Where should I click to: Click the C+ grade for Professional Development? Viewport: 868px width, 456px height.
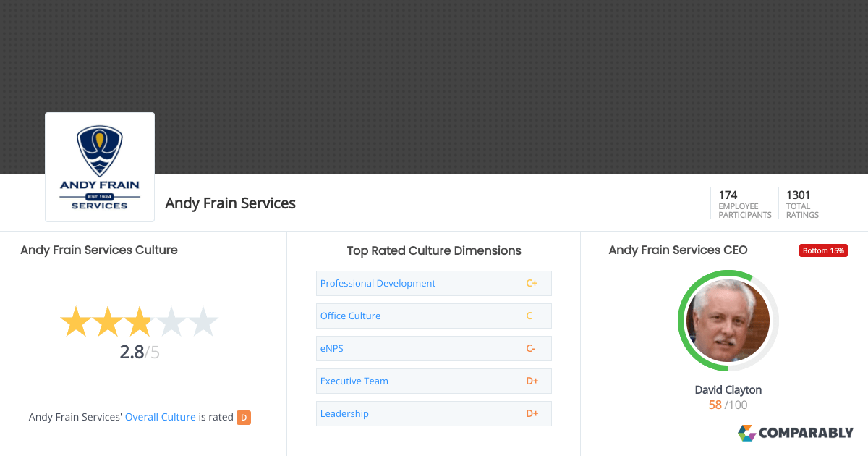coord(532,283)
